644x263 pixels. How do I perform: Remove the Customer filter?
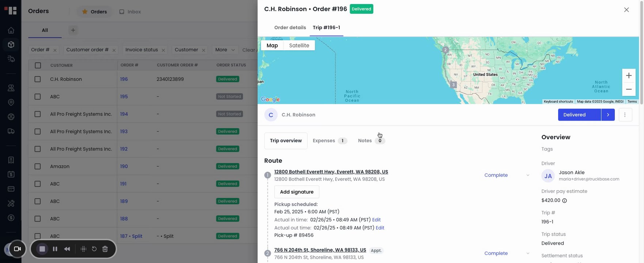pyautogui.click(x=203, y=50)
